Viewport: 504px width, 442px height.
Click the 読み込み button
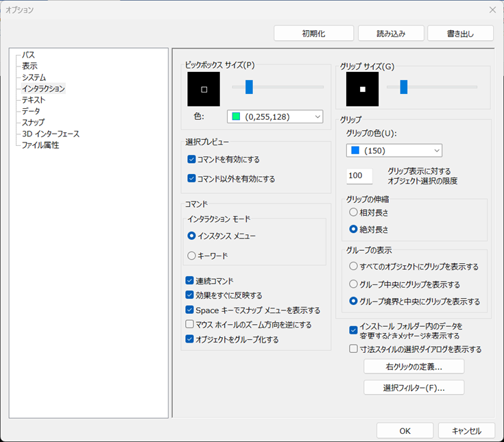(x=391, y=34)
